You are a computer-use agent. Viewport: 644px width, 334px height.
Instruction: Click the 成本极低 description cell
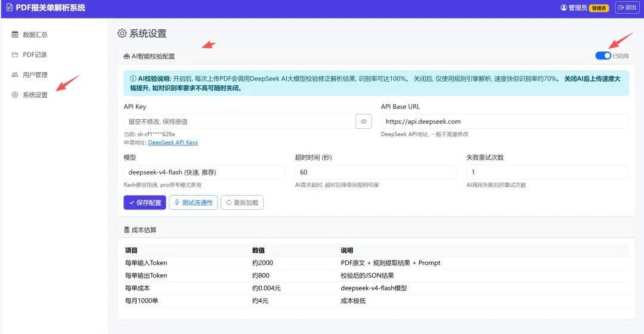pos(353,301)
